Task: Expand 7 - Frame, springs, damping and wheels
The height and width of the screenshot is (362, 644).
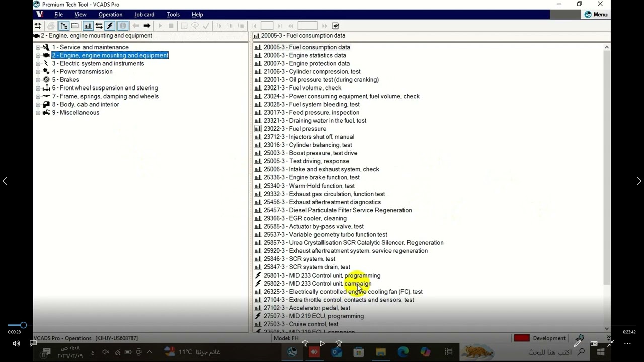Action: click(38, 96)
